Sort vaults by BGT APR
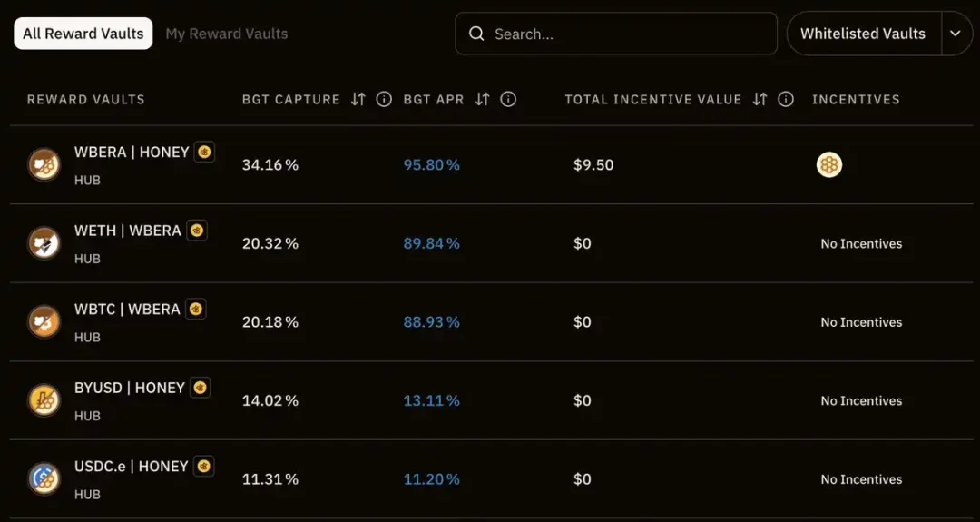The width and height of the screenshot is (980, 522). 483,99
